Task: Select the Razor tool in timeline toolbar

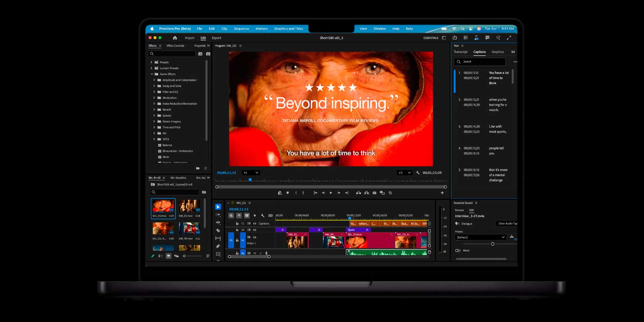Action: (x=218, y=231)
